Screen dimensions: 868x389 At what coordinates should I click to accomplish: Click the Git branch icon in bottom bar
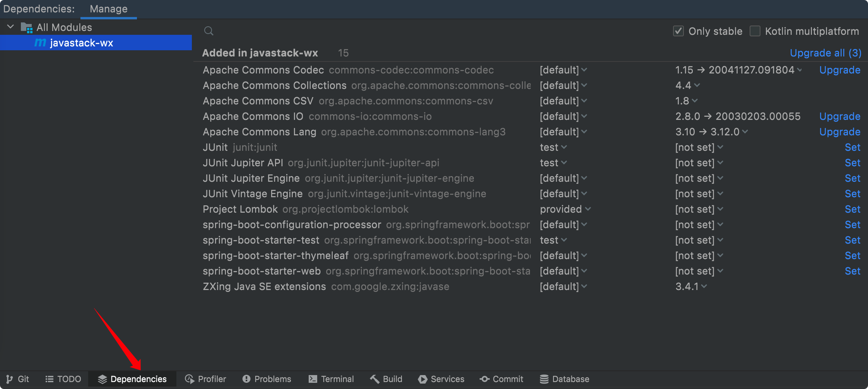coord(10,379)
